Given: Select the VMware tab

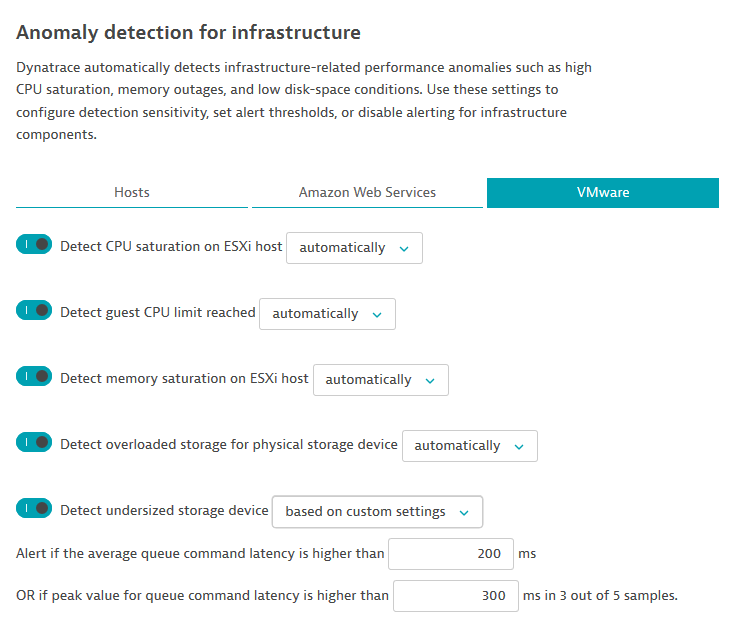Looking at the screenshot, I should (602, 192).
